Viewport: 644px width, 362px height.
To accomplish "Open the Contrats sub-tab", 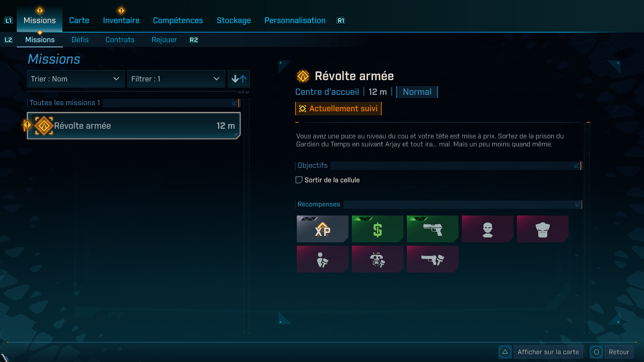I will pos(120,40).
